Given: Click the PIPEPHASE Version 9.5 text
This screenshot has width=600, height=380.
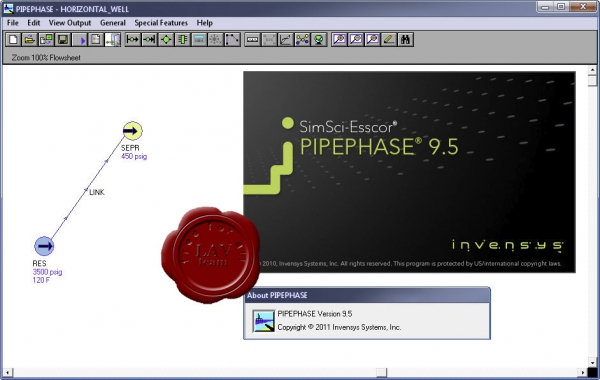Looking at the screenshot, I should 315,314.
